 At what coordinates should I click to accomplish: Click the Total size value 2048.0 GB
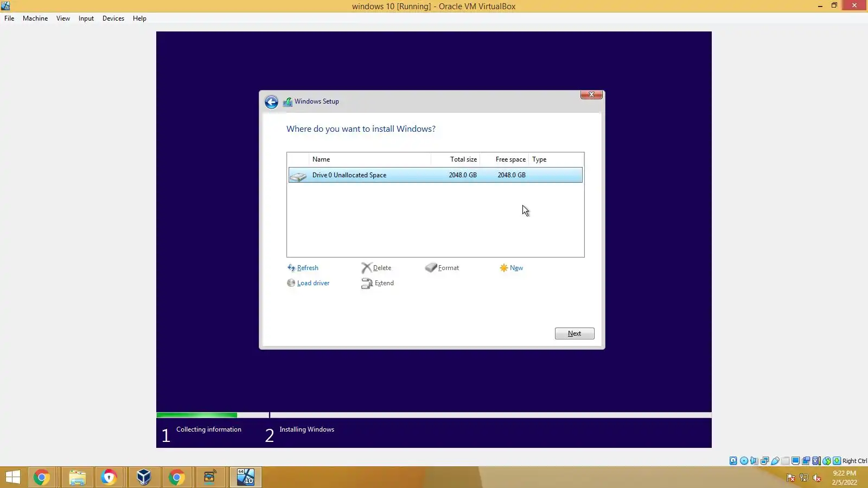click(463, 175)
